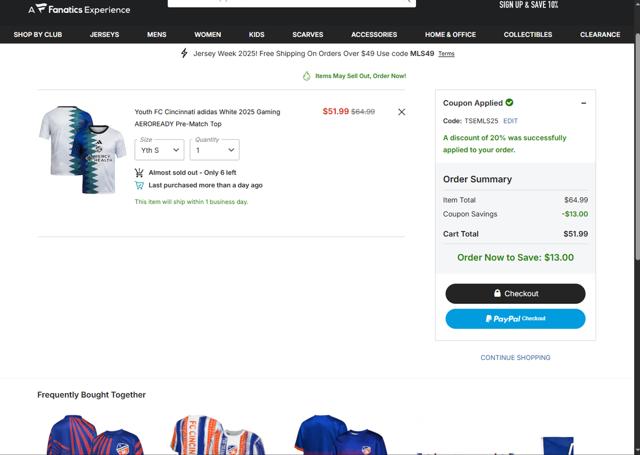
Task: Remove the jersey using the X icon
Action: click(402, 112)
